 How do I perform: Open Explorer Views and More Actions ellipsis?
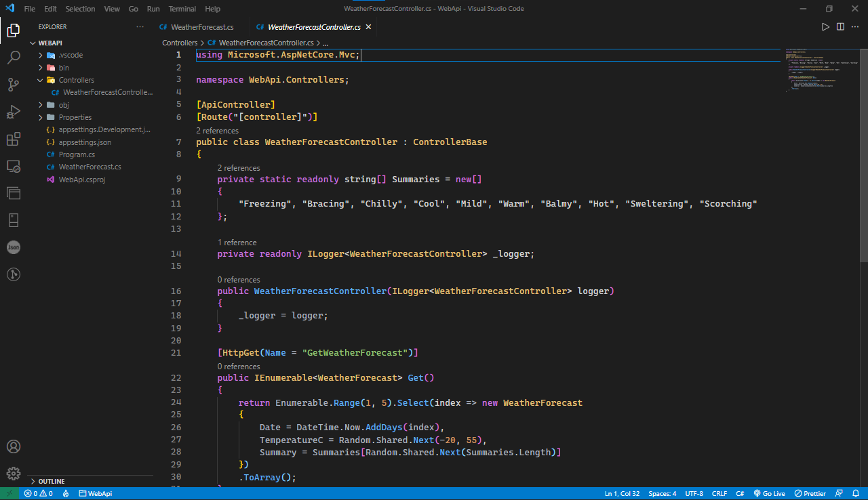click(140, 27)
